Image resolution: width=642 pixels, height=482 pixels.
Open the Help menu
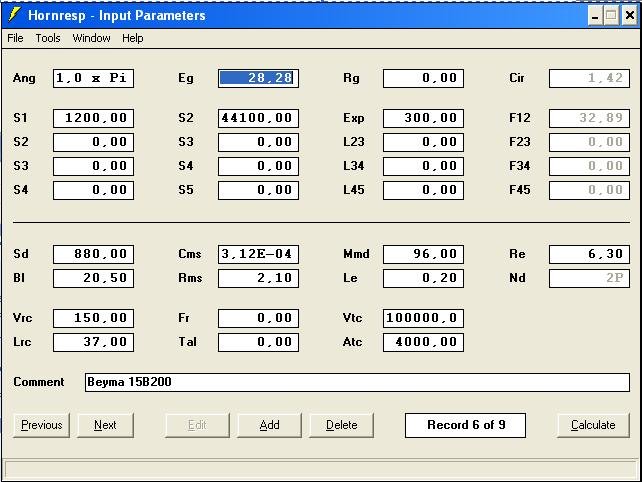coord(133,38)
